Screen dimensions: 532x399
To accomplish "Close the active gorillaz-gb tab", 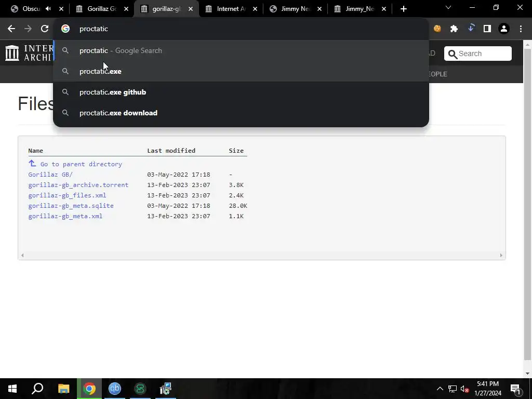I will click(x=191, y=9).
